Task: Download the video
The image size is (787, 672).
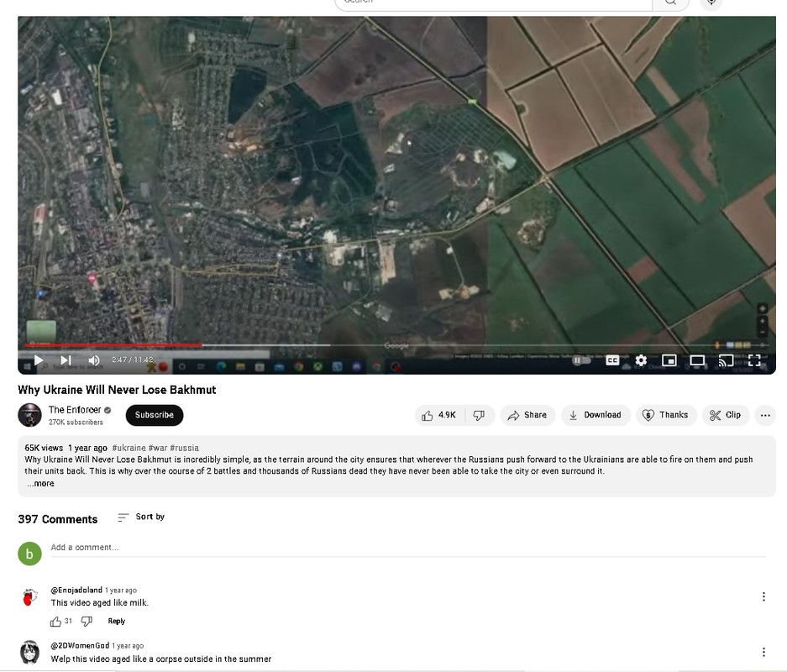Action: (595, 415)
